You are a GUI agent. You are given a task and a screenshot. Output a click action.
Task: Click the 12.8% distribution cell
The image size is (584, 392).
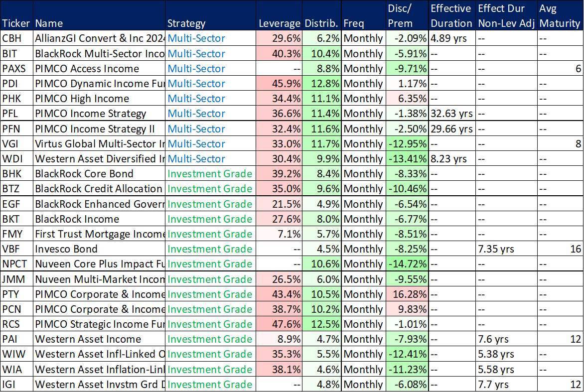pyautogui.click(x=321, y=83)
